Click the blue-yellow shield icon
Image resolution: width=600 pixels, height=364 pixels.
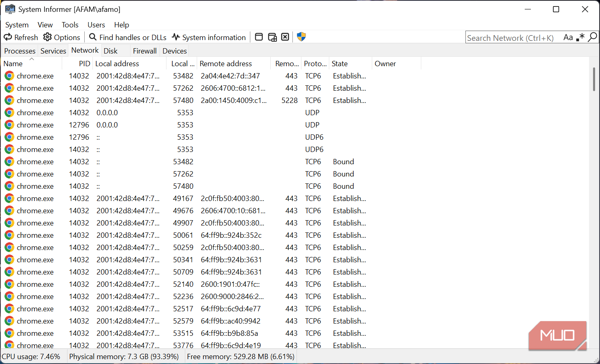[301, 37]
